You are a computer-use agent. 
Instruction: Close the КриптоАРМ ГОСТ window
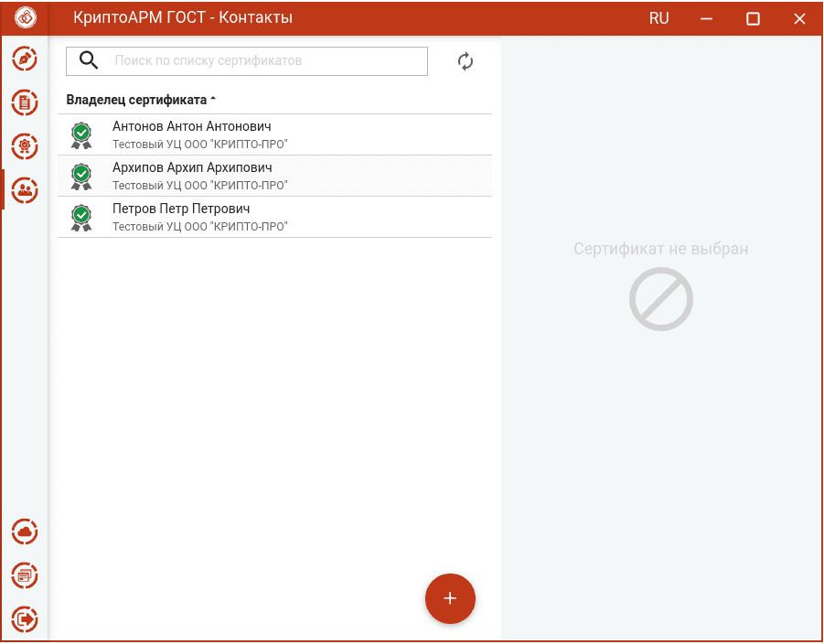pyautogui.click(x=799, y=19)
